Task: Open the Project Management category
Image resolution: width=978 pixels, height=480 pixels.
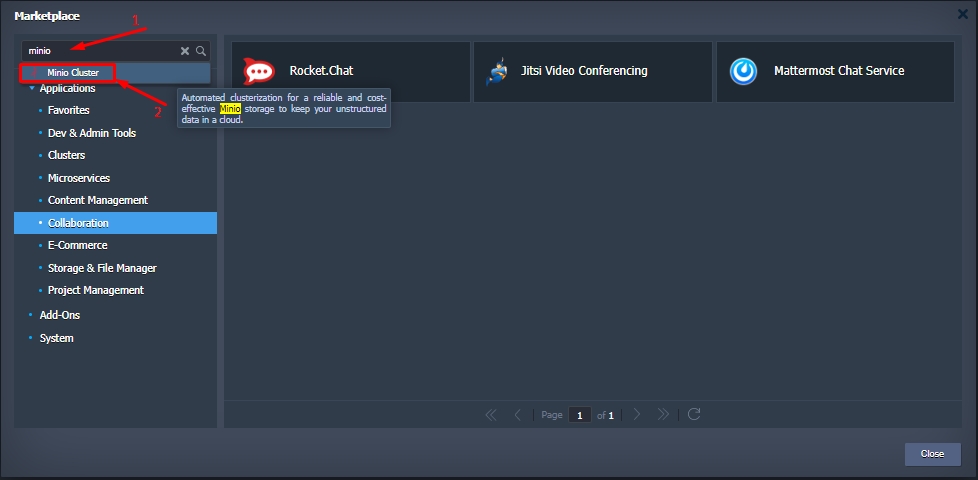Action: [96, 290]
